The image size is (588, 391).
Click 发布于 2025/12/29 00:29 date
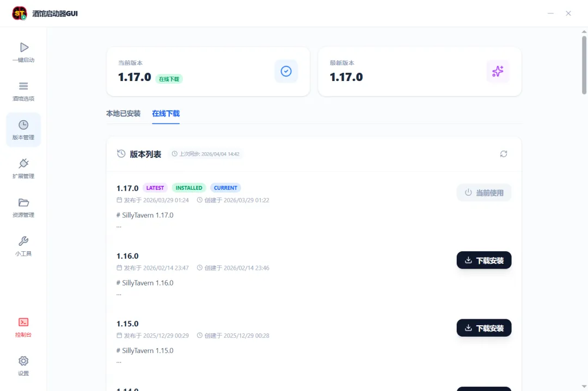click(152, 336)
